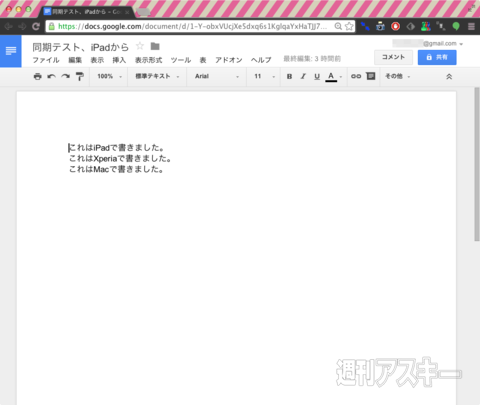
Task: Click the print icon
Action: point(38,76)
